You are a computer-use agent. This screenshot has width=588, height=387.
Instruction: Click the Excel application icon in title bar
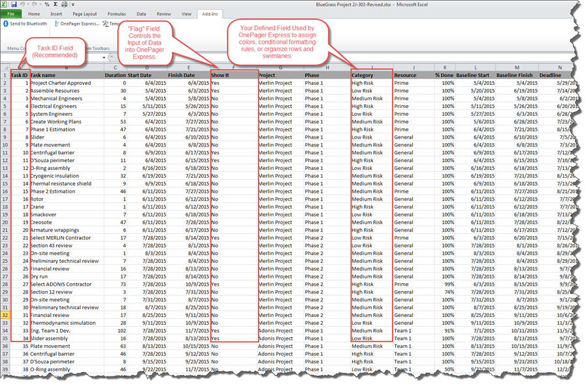(5, 4)
